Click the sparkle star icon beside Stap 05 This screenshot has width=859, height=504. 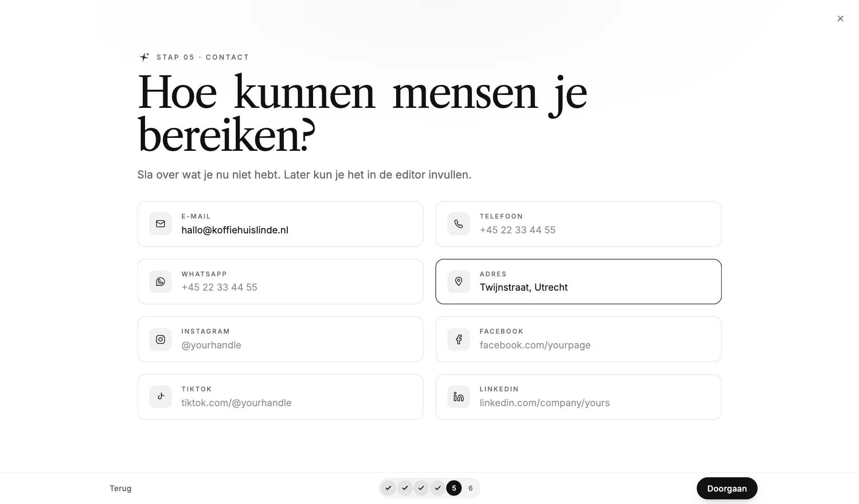(x=144, y=57)
